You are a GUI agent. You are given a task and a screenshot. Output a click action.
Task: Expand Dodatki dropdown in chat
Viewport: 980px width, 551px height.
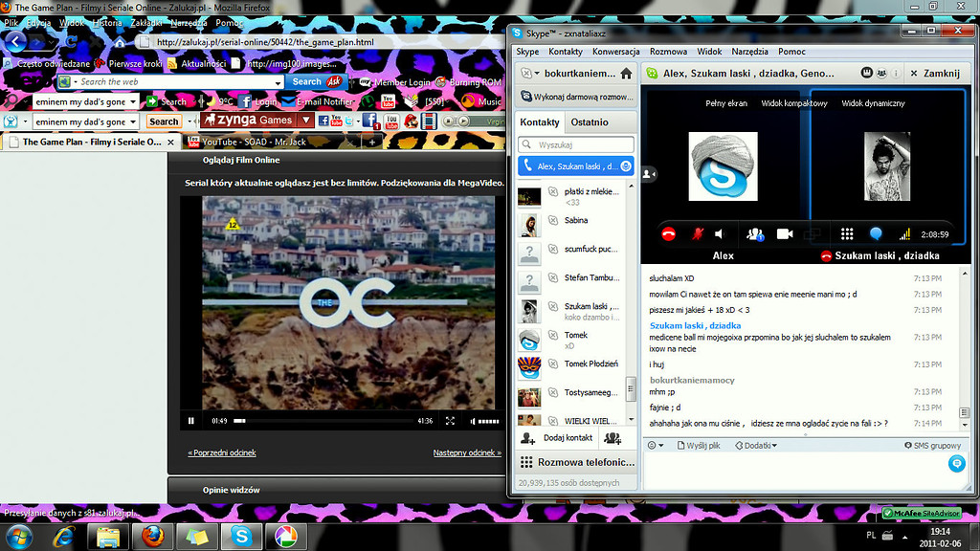tap(756, 446)
